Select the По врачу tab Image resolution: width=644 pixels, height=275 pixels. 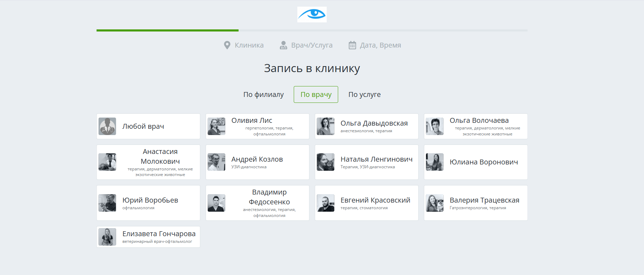coord(316,94)
